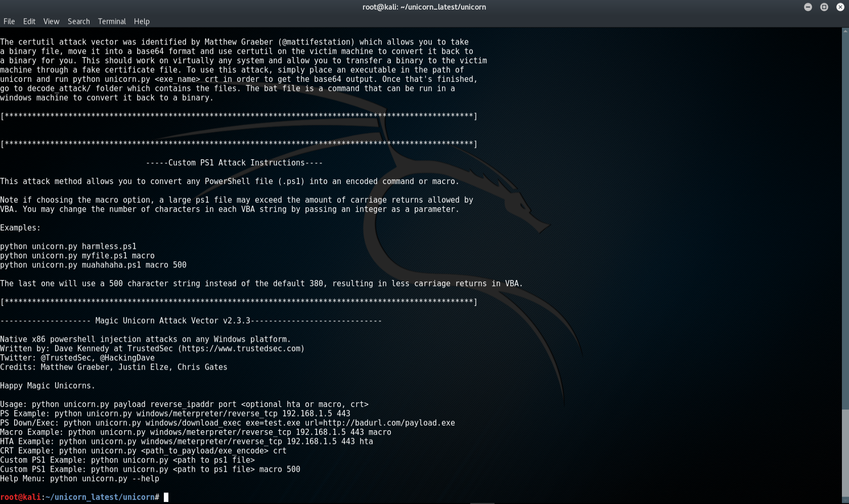Open the View menu
849x504 pixels.
(51, 21)
